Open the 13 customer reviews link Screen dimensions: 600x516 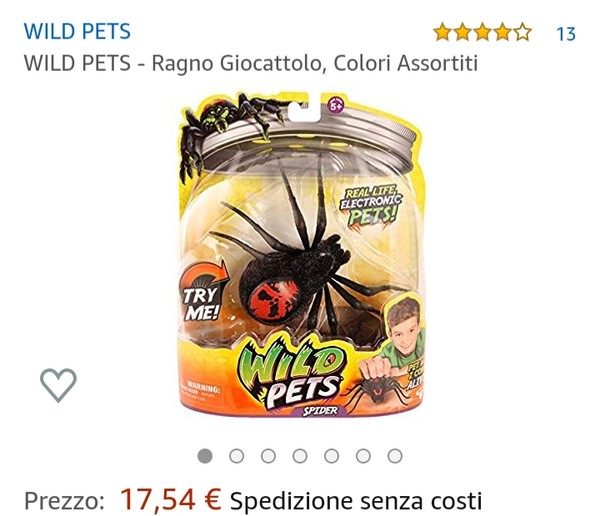566,34
